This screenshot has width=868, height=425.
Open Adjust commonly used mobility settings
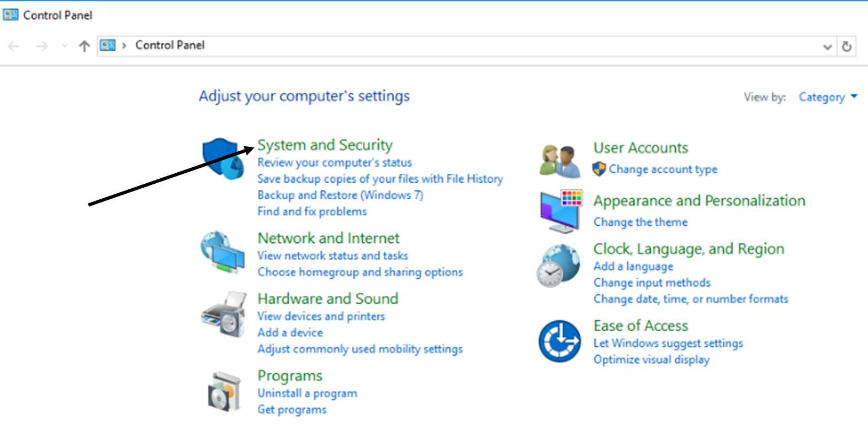360,349
